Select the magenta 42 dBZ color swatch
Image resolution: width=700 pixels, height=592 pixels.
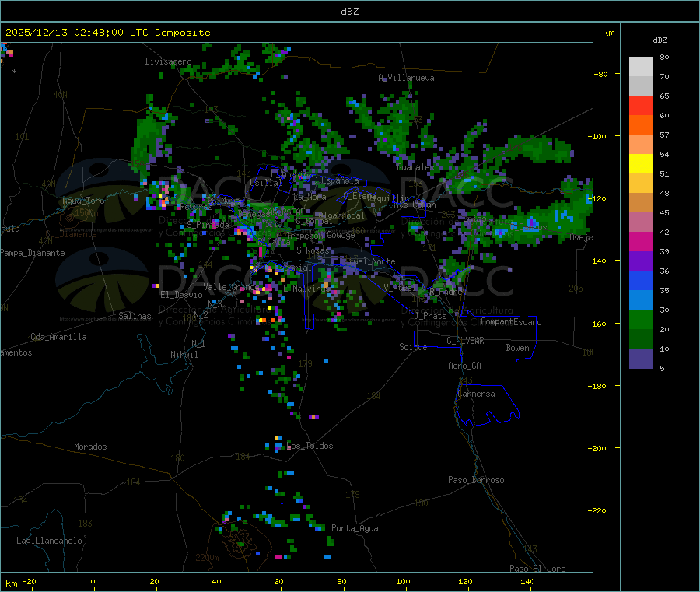click(x=641, y=241)
